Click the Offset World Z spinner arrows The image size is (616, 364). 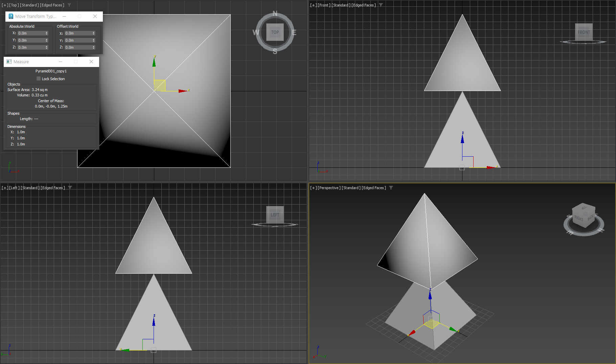[94, 47]
